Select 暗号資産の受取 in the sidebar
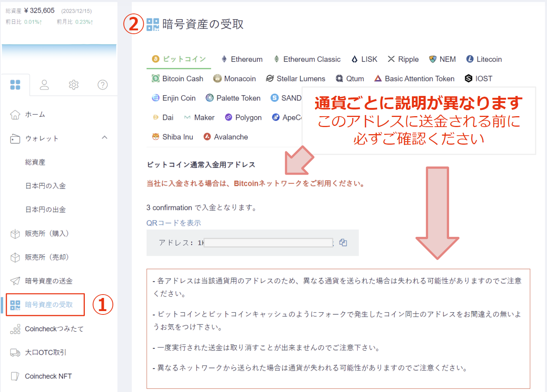 [45, 305]
